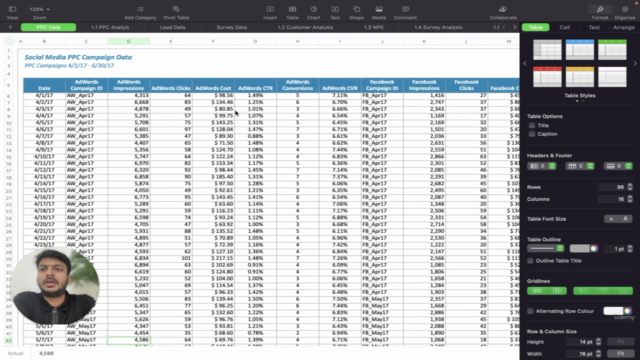Go to the previous table styles page
This screenshot has width=640, height=360.
pyautogui.click(x=525, y=64)
